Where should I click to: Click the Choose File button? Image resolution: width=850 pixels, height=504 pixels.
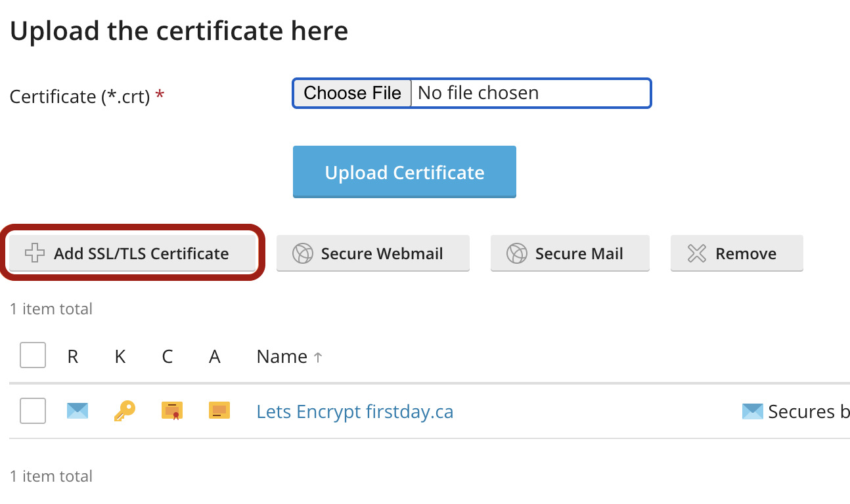click(x=352, y=93)
